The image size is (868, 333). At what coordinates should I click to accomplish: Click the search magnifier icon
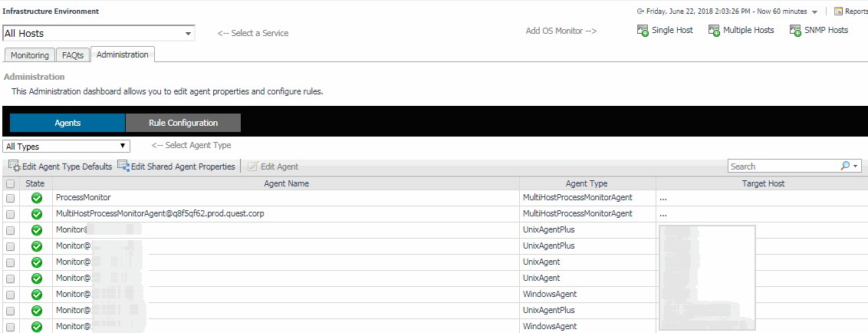click(845, 166)
